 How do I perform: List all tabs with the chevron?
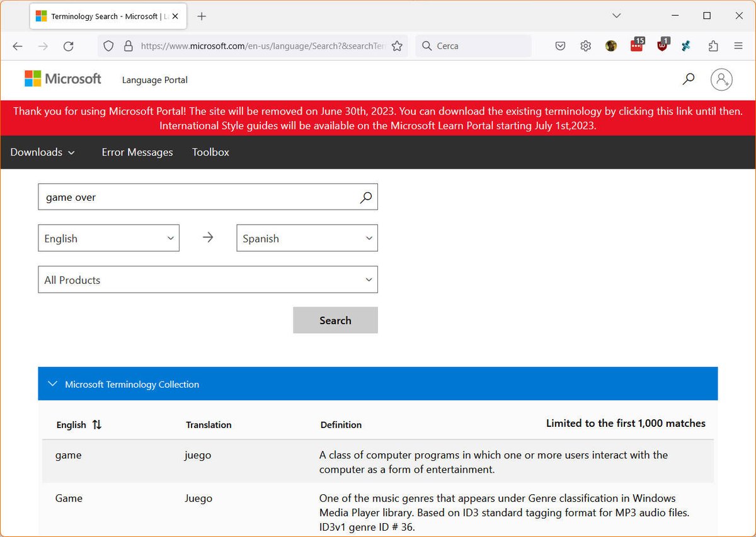(617, 16)
